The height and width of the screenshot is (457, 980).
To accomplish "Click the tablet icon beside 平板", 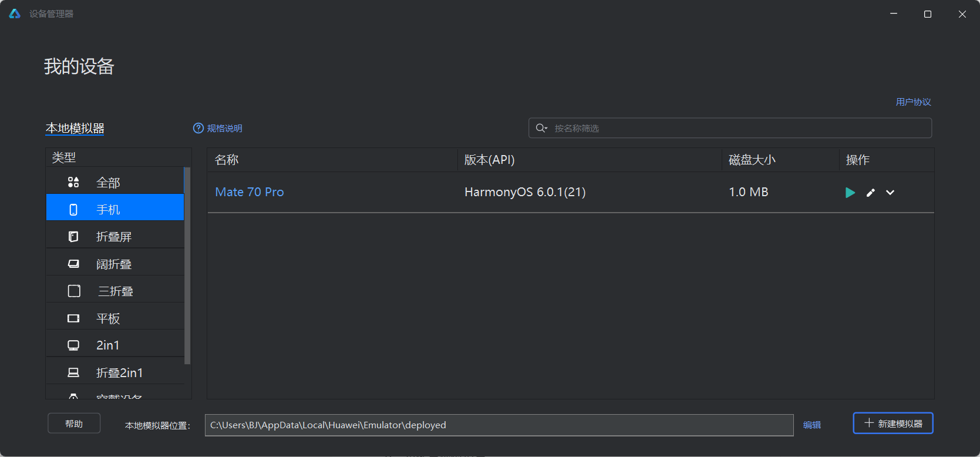I will point(73,318).
